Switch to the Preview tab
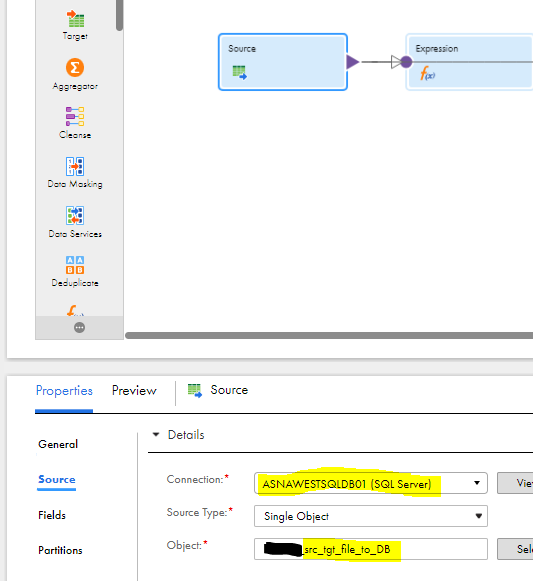Image resolution: width=533 pixels, height=581 pixels. pyautogui.click(x=134, y=390)
